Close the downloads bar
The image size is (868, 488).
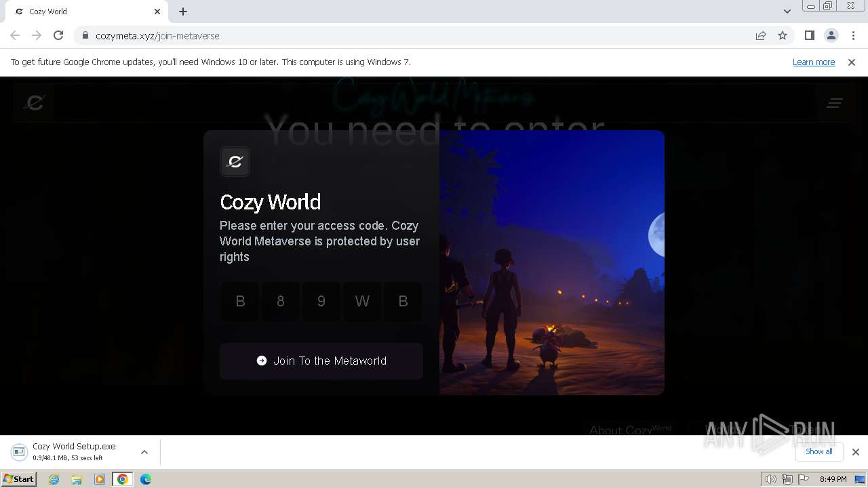[x=856, y=452]
